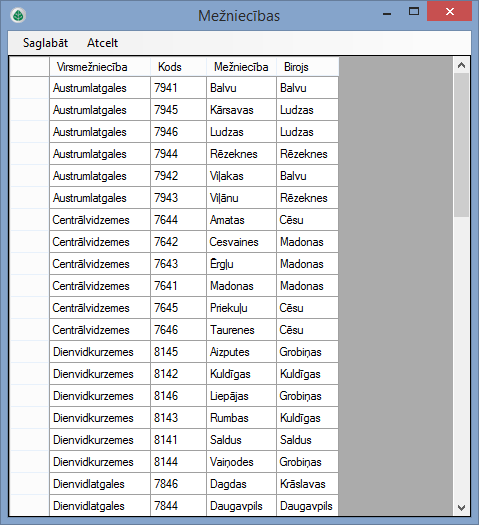Image resolution: width=479 pixels, height=525 pixels.
Task: Select code cell 7846
Action: [x=178, y=483]
